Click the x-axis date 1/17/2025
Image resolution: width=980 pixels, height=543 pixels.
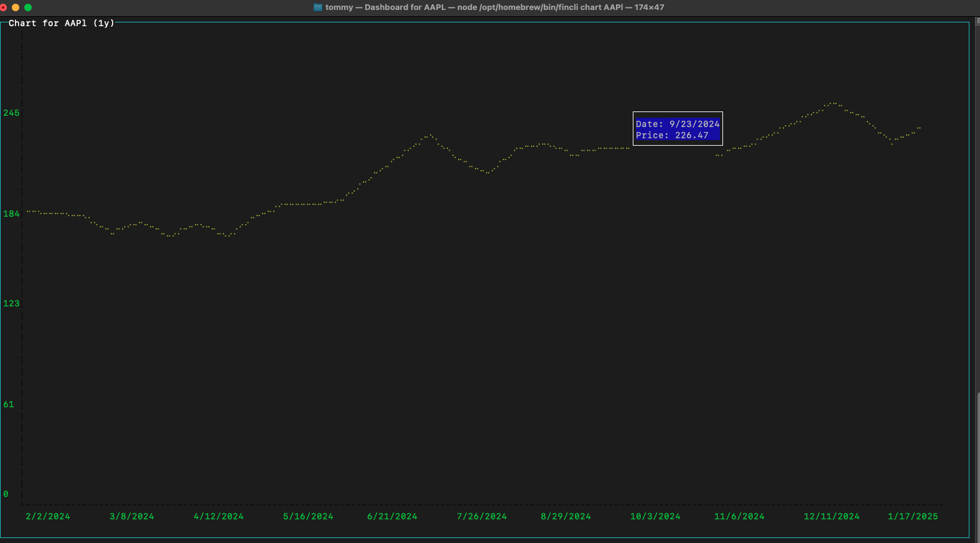click(913, 516)
